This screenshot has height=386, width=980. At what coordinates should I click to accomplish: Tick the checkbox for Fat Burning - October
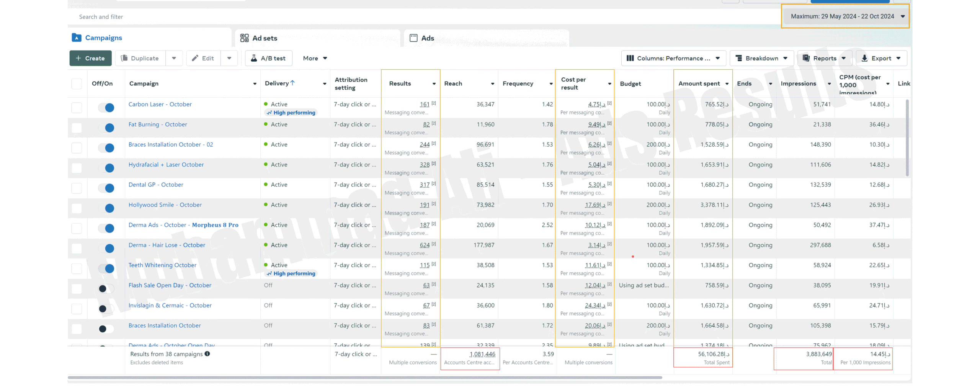pos(77,128)
